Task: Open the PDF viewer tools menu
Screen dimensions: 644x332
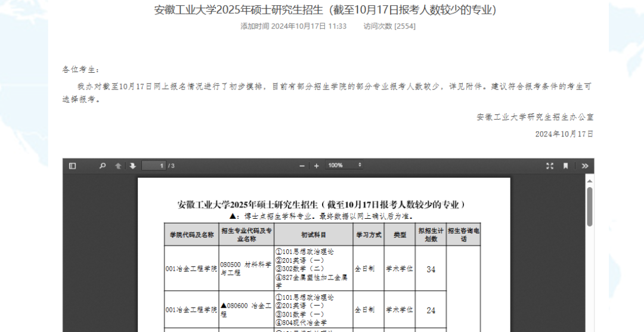Action: coord(585,166)
